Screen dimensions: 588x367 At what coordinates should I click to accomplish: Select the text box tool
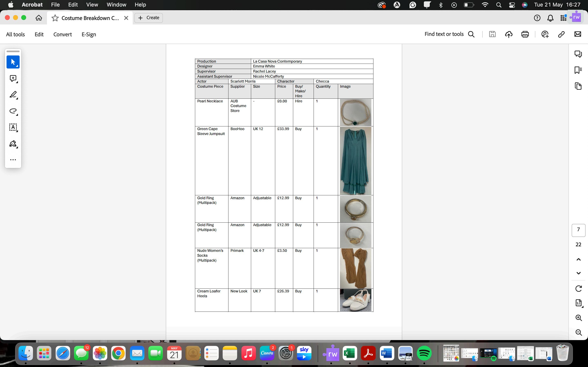(13, 127)
